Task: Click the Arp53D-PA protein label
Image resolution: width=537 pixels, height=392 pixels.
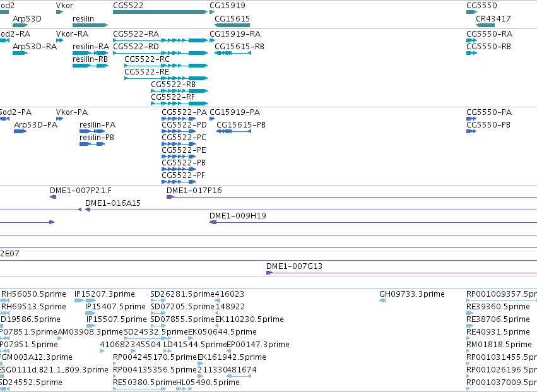Action: pyautogui.click(x=35, y=125)
